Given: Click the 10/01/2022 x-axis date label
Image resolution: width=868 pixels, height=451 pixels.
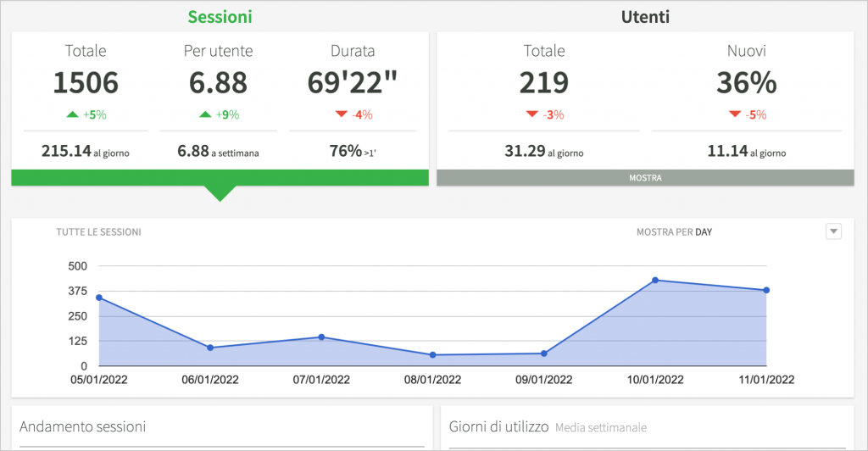Looking at the screenshot, I should click(655, 380).
